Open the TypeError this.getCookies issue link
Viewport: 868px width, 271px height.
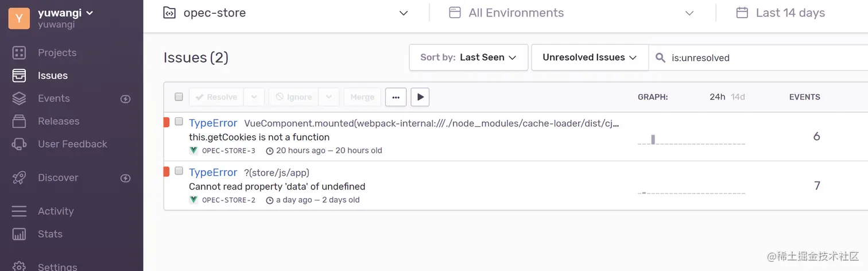(213, 123)
